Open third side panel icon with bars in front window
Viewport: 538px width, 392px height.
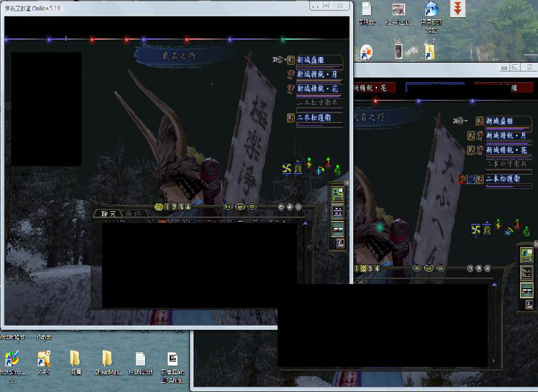(338, 229)
